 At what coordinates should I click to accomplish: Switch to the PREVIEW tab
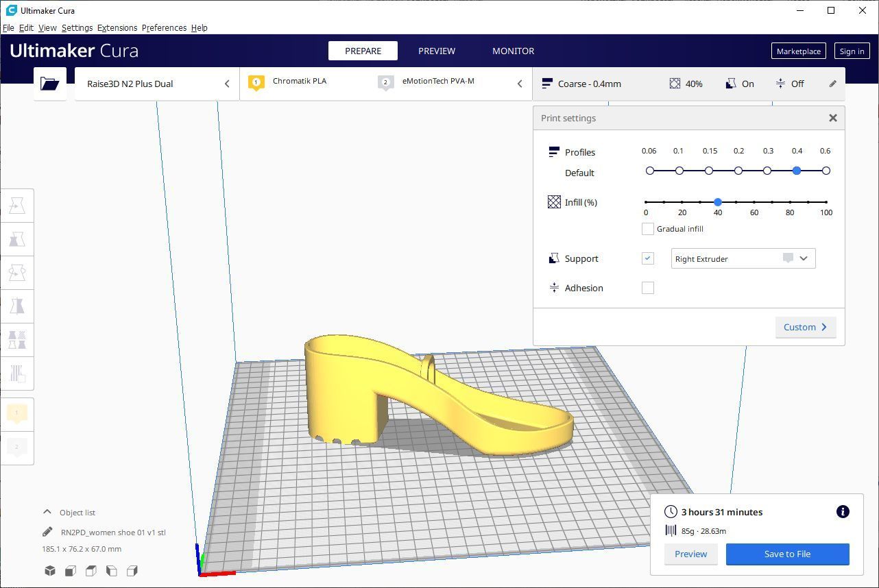tap(436, 51)
